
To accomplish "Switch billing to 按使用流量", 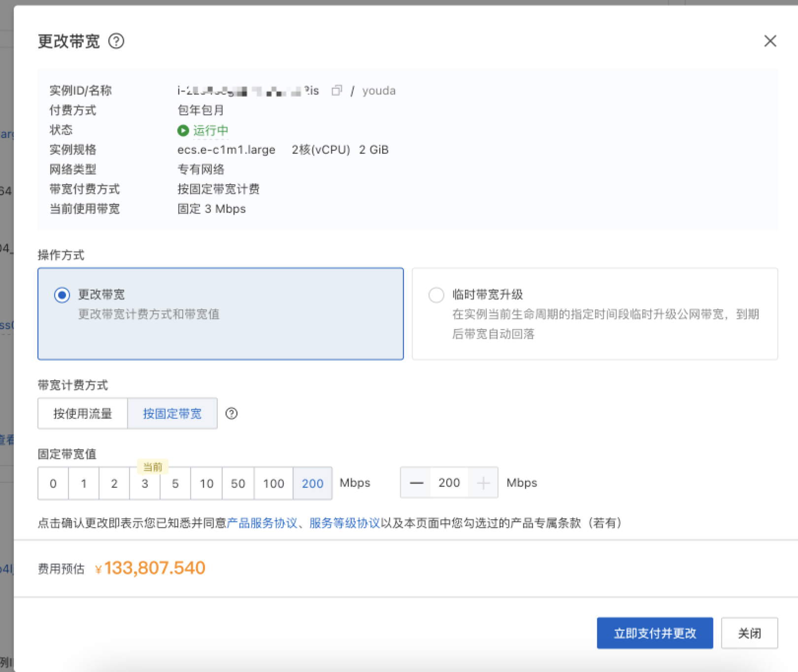I will 83,413.
